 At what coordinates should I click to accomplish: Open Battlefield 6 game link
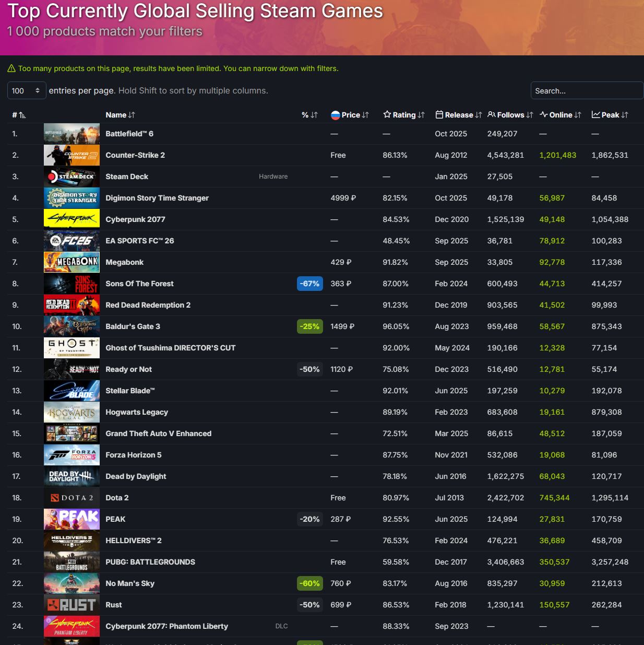pos(129,134)
